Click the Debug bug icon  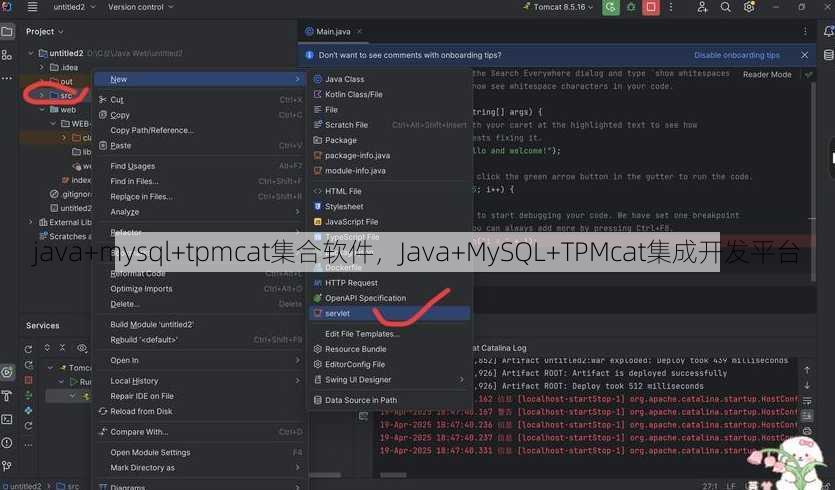tap(631, 7)
